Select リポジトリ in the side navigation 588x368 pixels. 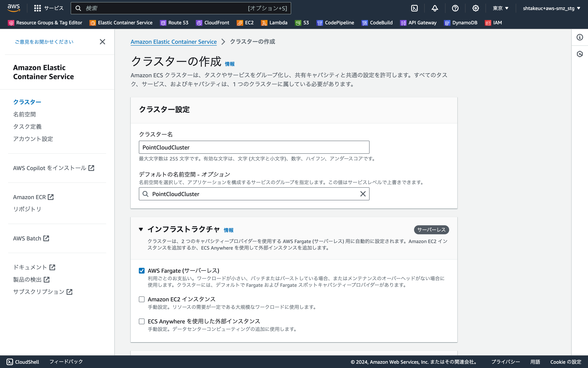click(27, 209)
